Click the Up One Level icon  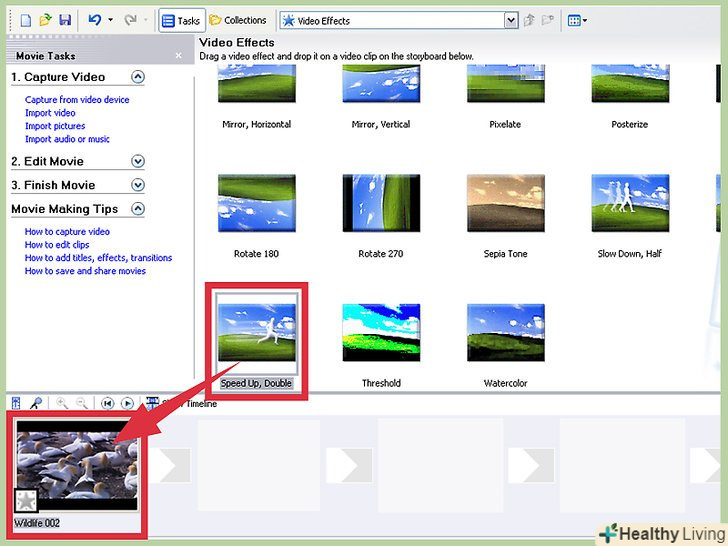click(x=529, y=20)
